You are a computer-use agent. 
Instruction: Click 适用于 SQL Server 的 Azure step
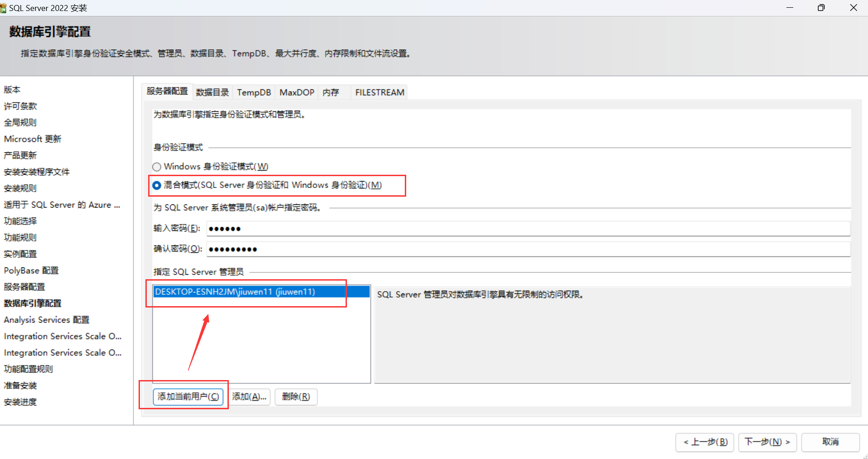(x=62, y=205)
